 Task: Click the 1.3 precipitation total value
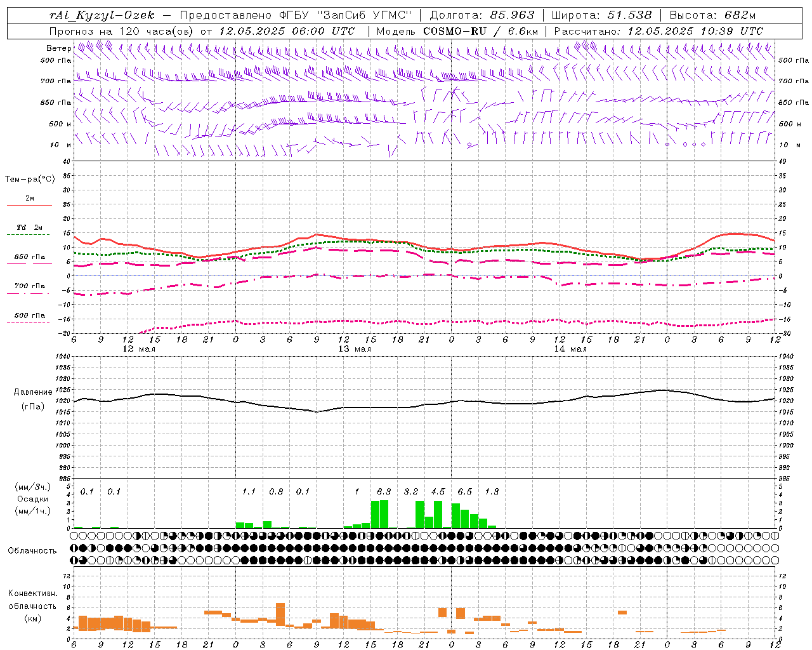[492, 492]
